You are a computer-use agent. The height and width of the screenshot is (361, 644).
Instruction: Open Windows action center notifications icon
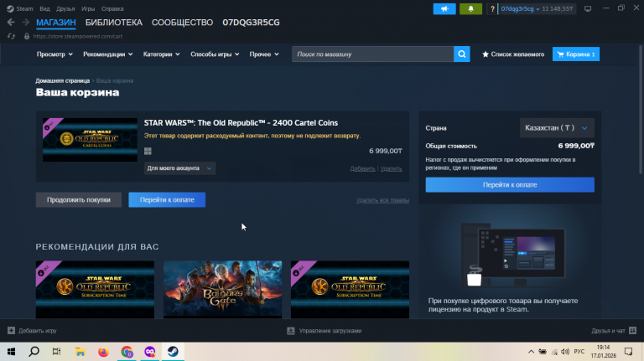click(x=628, y=352)
